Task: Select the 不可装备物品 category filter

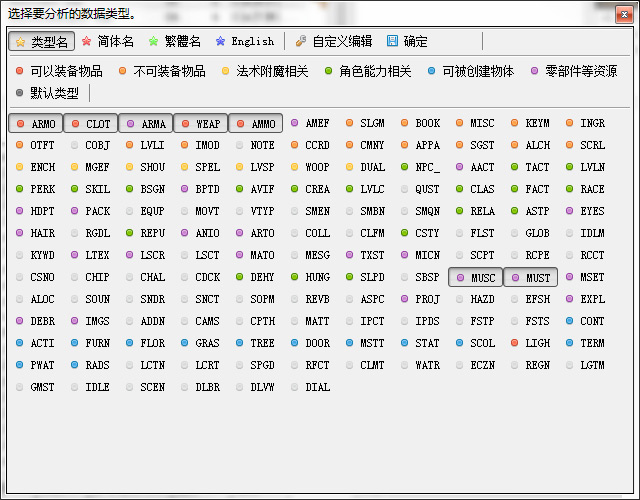Action: pyautogui.click(x=162, y=71)
